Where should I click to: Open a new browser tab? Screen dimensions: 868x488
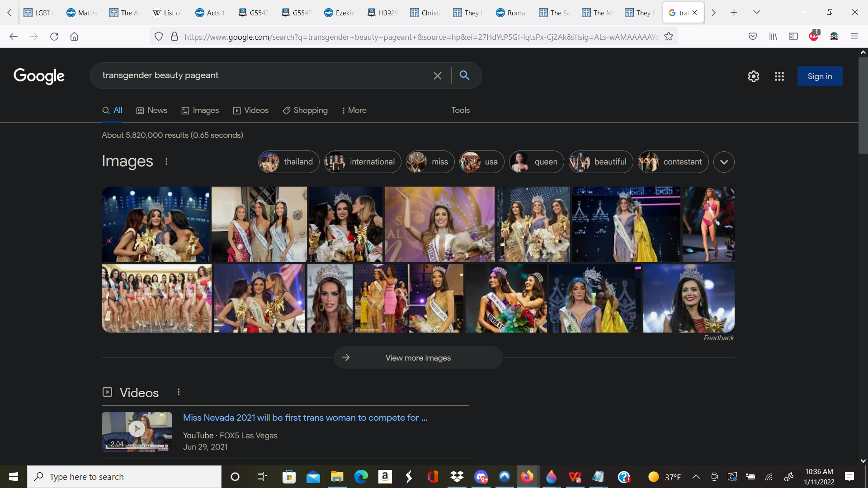734,13
